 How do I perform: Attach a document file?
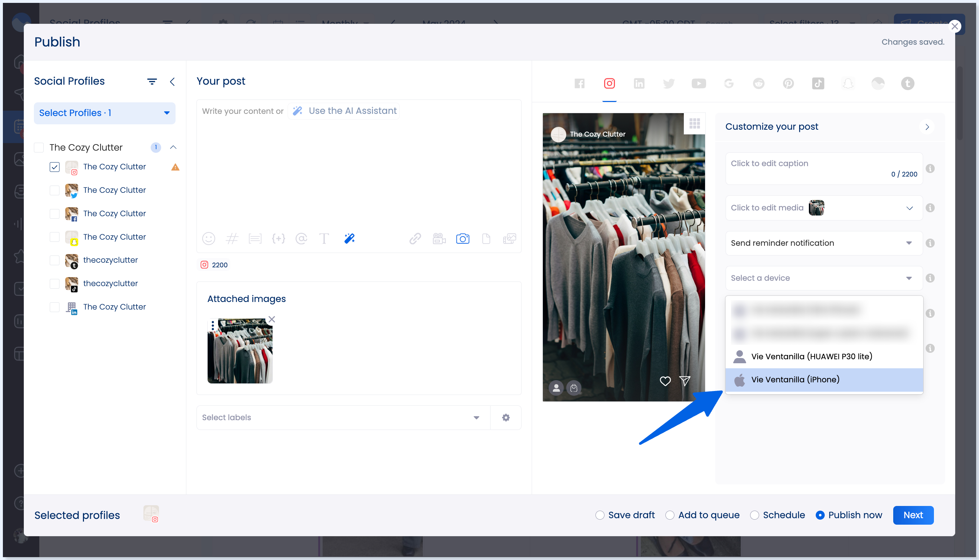pos(486,239)
